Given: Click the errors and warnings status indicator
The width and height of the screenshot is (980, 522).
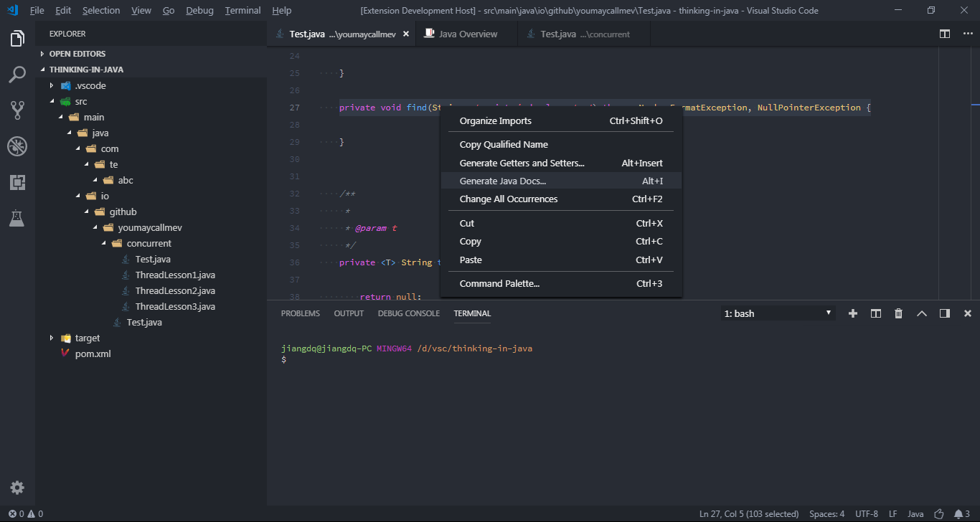Looking at the screenshot, I should pyautogui.click(x=26, y=514).
